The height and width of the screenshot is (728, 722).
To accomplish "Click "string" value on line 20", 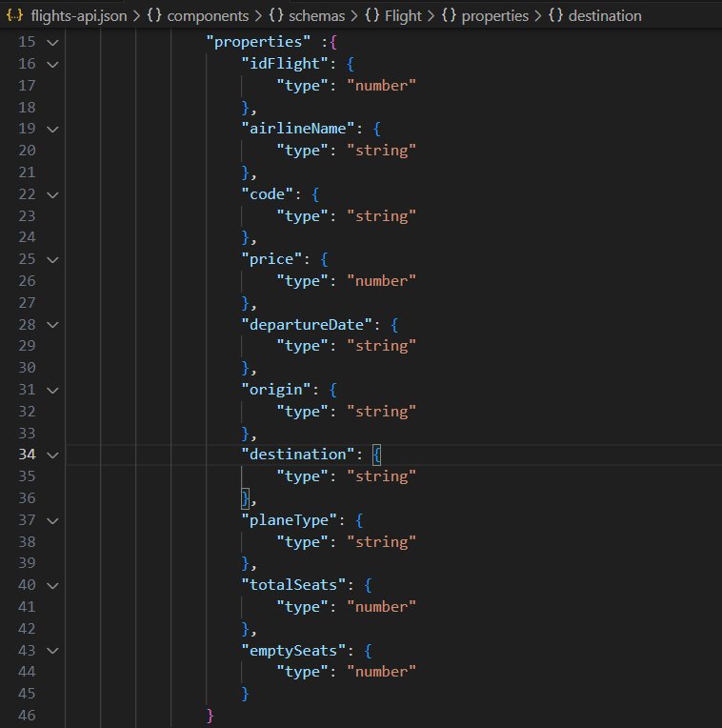I will click(x=381, y=151).
